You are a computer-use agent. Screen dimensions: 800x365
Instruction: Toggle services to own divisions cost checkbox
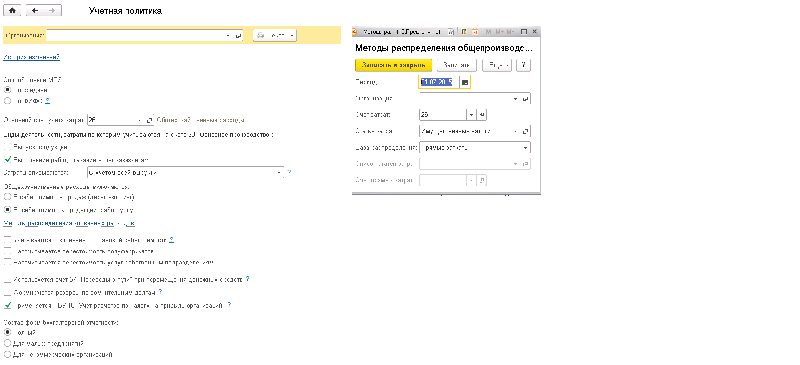(7, 262)
